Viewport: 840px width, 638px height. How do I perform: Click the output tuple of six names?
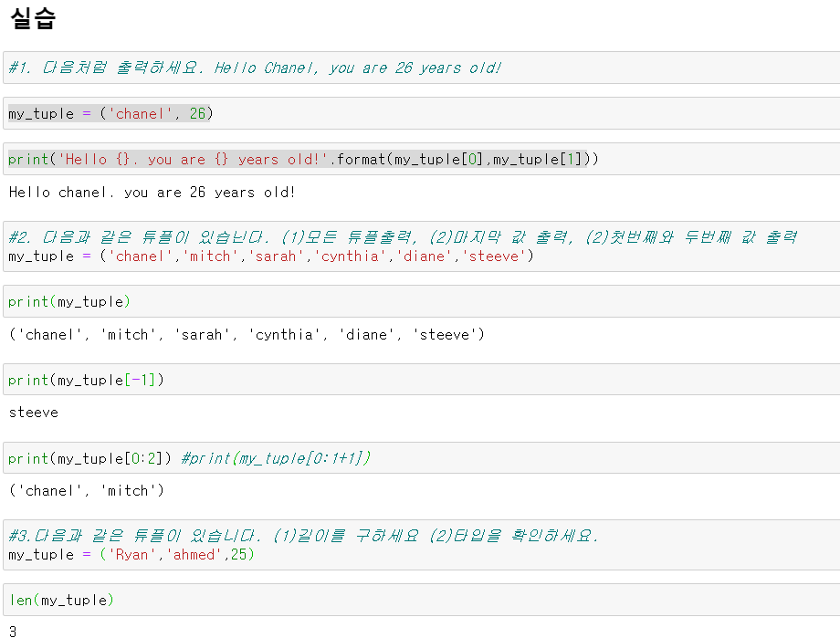point(247,335)
